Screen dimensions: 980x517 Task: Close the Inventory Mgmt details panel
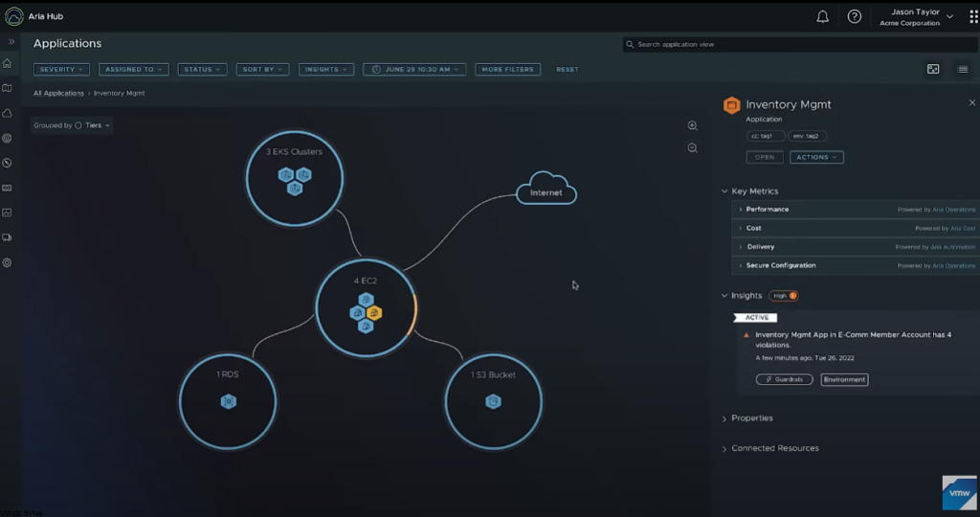[x=972, y=102]
